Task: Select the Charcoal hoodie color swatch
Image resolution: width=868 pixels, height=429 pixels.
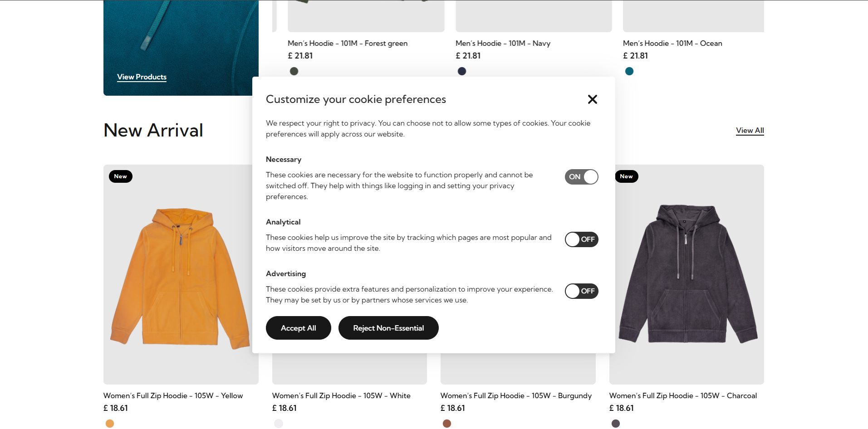Action: (616, 424)
